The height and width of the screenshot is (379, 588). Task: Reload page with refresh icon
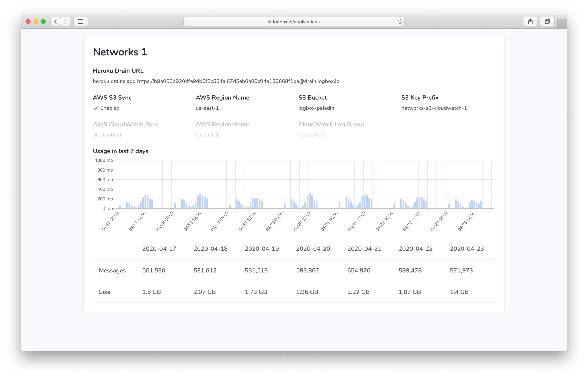point(400,22)
